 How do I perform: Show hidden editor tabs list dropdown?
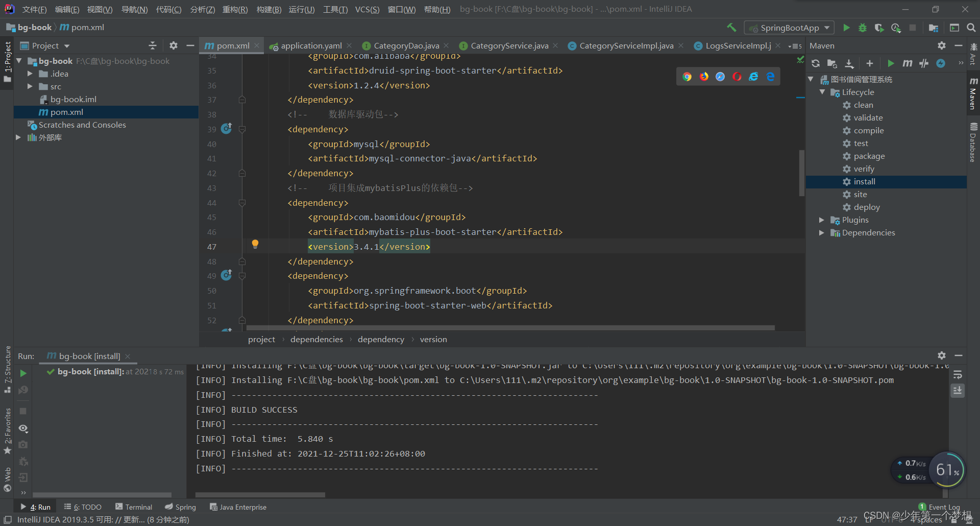pos(795,46)
